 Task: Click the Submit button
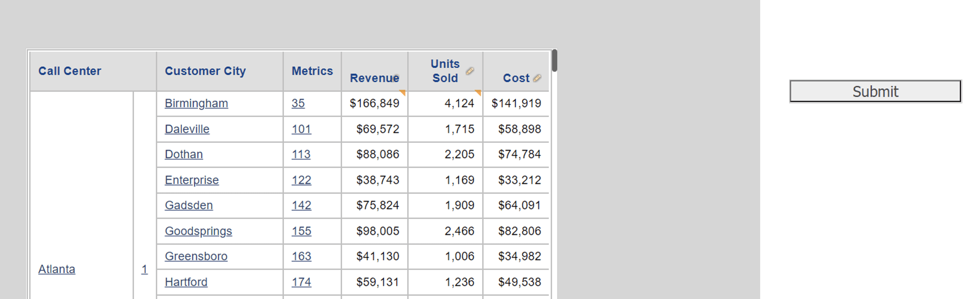[875, 91]
